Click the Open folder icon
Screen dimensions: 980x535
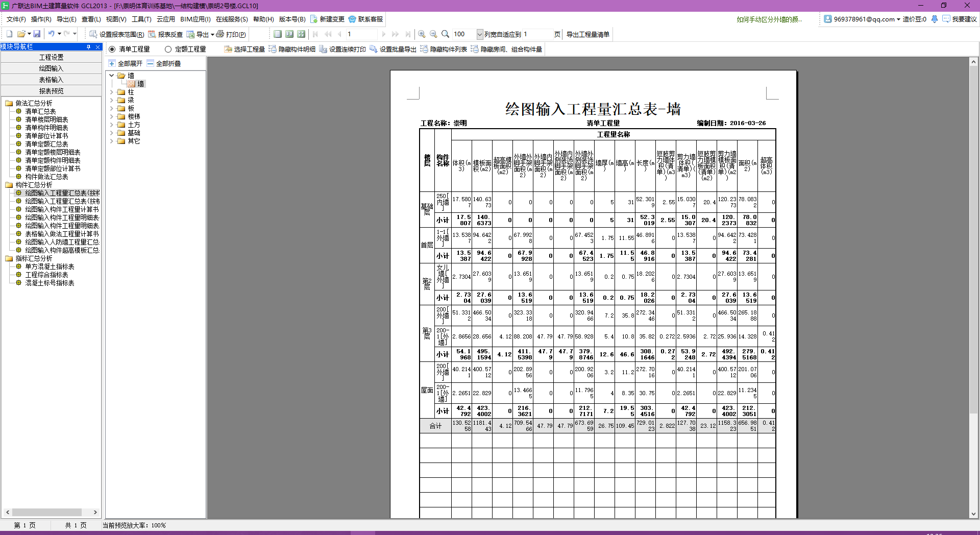pos(21,34)
